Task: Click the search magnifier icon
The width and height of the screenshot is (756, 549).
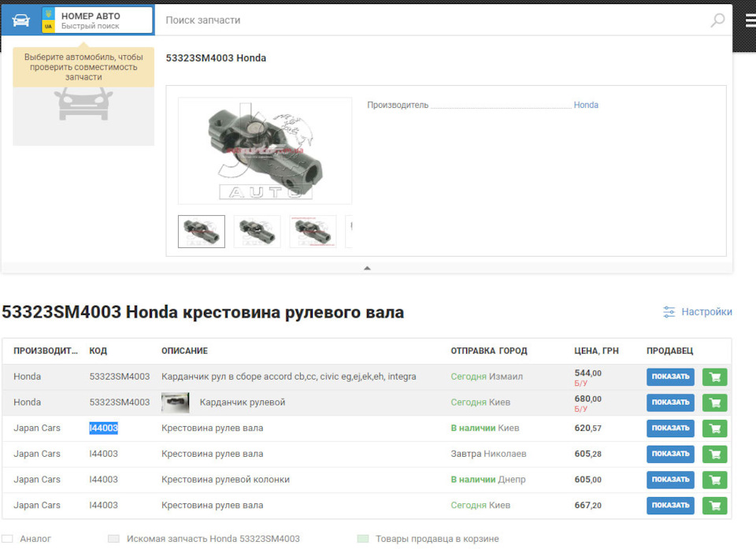Action: 717,20
